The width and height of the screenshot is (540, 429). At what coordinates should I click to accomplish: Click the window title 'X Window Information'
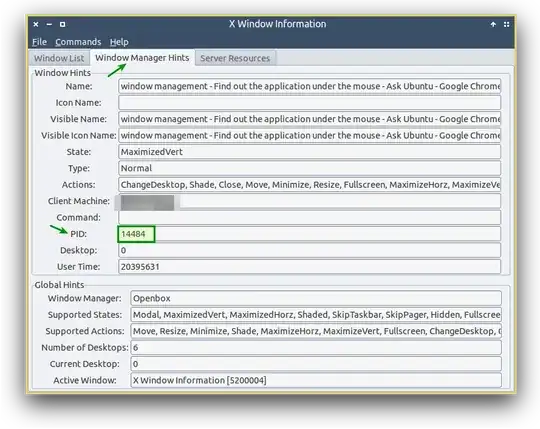click(x=278, y=24)
